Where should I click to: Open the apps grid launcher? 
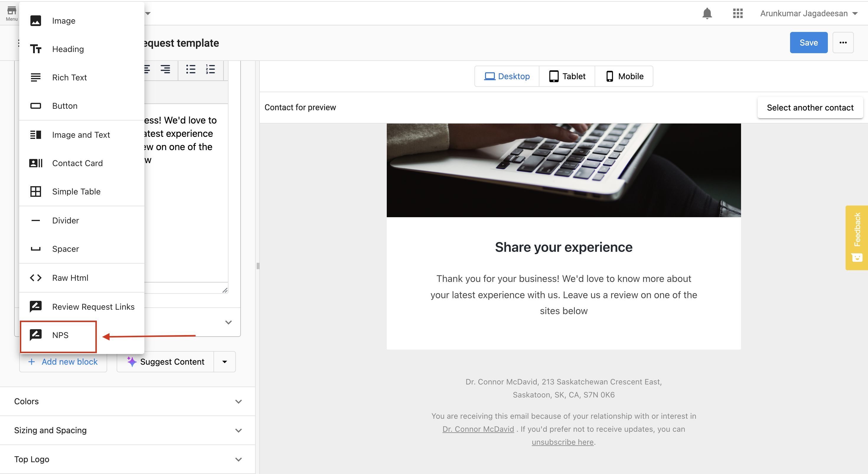click(738, 14)
